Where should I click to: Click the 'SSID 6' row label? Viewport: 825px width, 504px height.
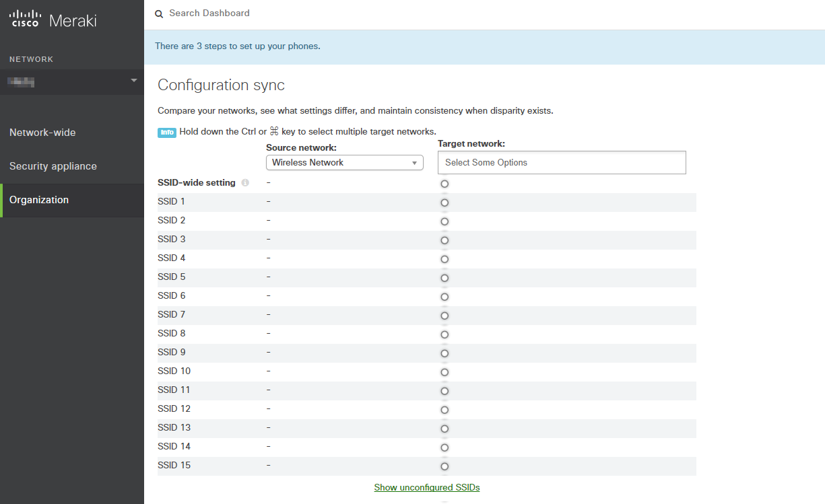[x=172, y=295]
